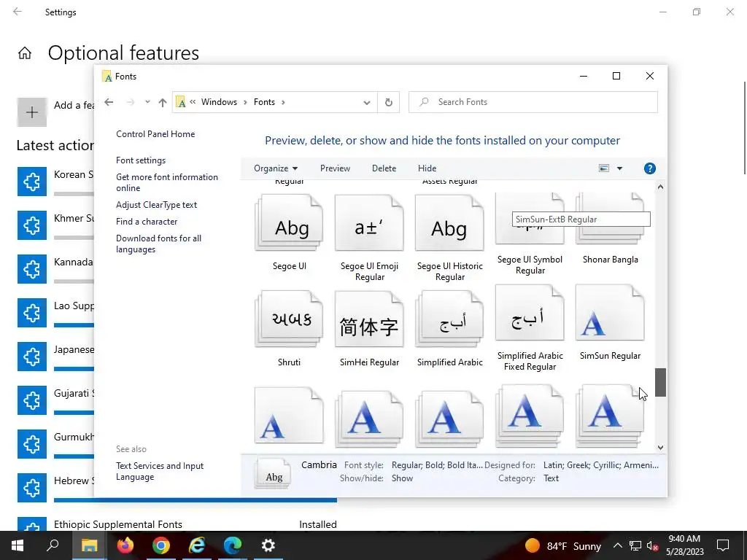Open Fonts help with the question mark icon
The width and height of the screenshot is (747, 560).
(650, 168)
